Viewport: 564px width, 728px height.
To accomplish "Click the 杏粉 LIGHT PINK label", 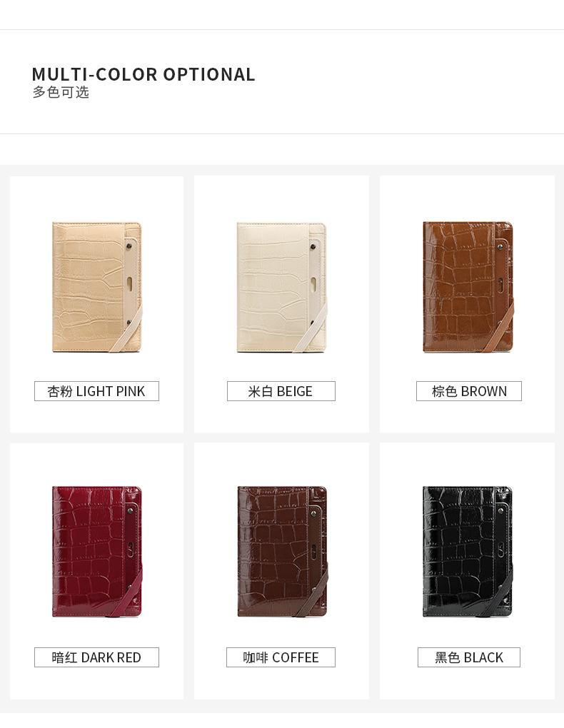I will point(96,391).
